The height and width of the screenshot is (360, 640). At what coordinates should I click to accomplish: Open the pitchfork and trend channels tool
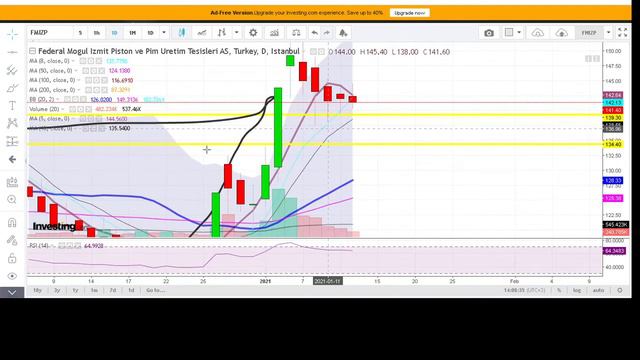coord(12,70)
